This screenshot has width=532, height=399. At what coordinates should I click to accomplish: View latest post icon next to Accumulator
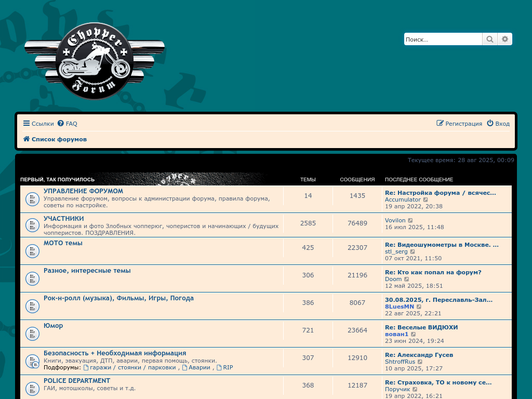point(426,200)
